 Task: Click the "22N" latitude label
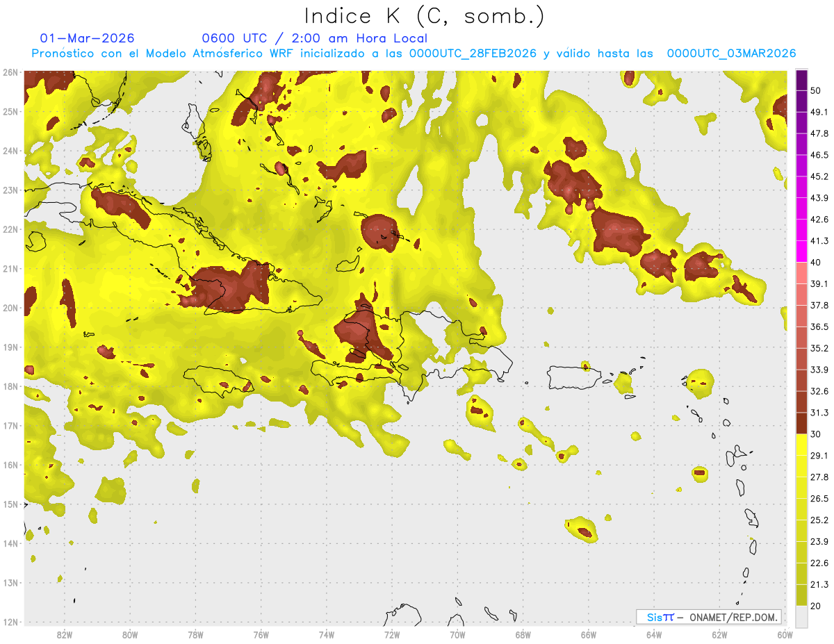click(10, 230)
